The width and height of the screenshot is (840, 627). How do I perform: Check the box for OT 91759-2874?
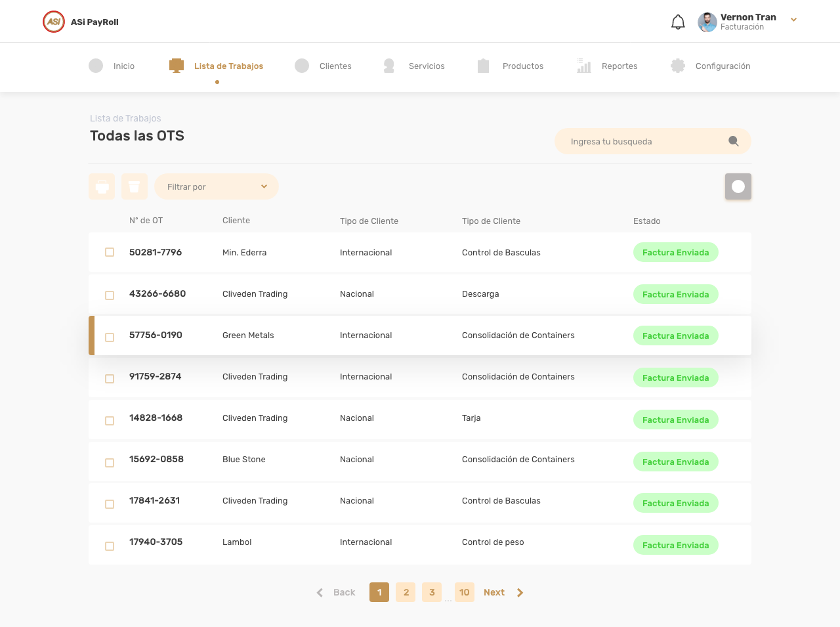pyautogui.click(x=110, y=379)
